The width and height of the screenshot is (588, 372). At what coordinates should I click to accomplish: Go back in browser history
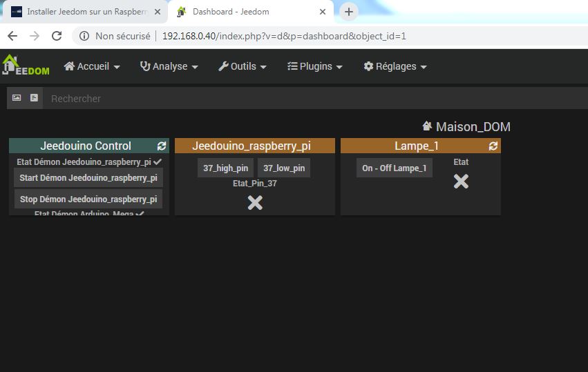coord(12,36)
